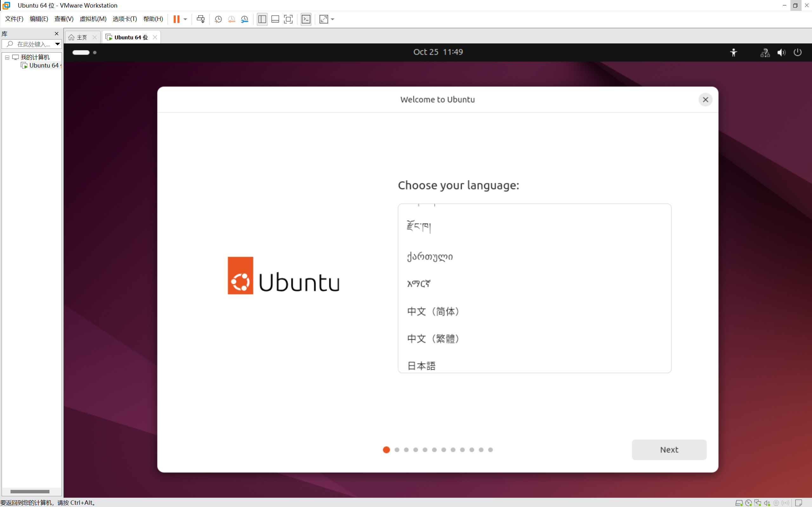Toggle the library sidebar view
The image size is (812, 507).
pyautogui.click(x=262, y=19)
